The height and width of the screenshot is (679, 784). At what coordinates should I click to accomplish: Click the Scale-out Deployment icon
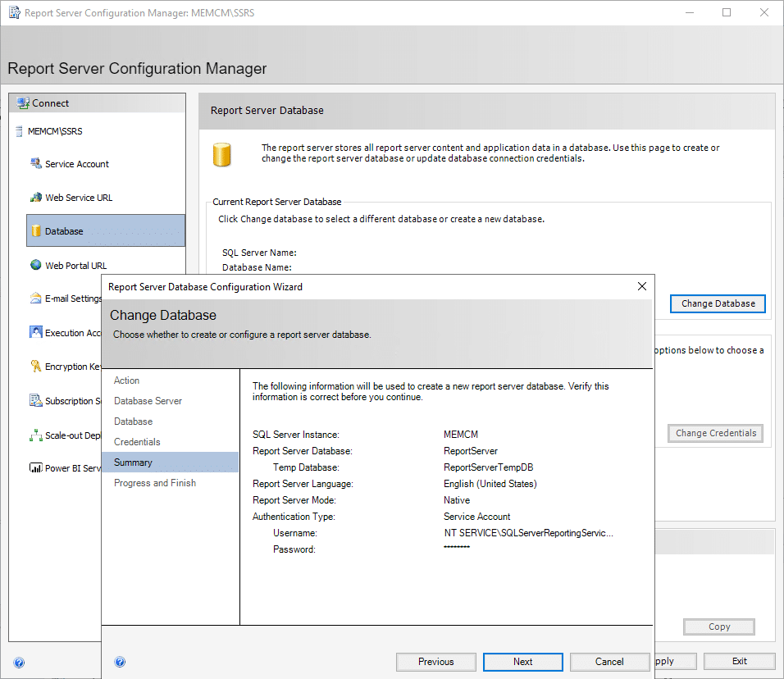click(36, 435)
